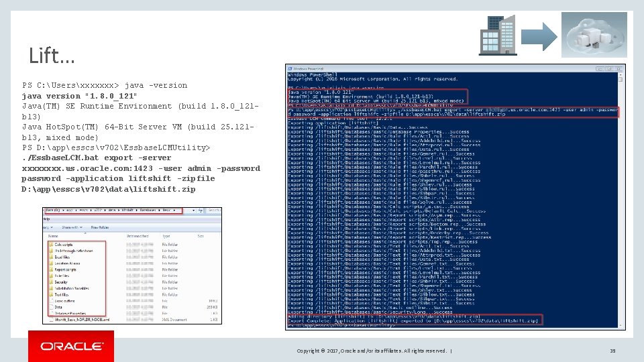Image resolution: width=644 pixels, height=362 pixels.
Task: Select the Basic outline file icon
Action: [x=52, y=301]
